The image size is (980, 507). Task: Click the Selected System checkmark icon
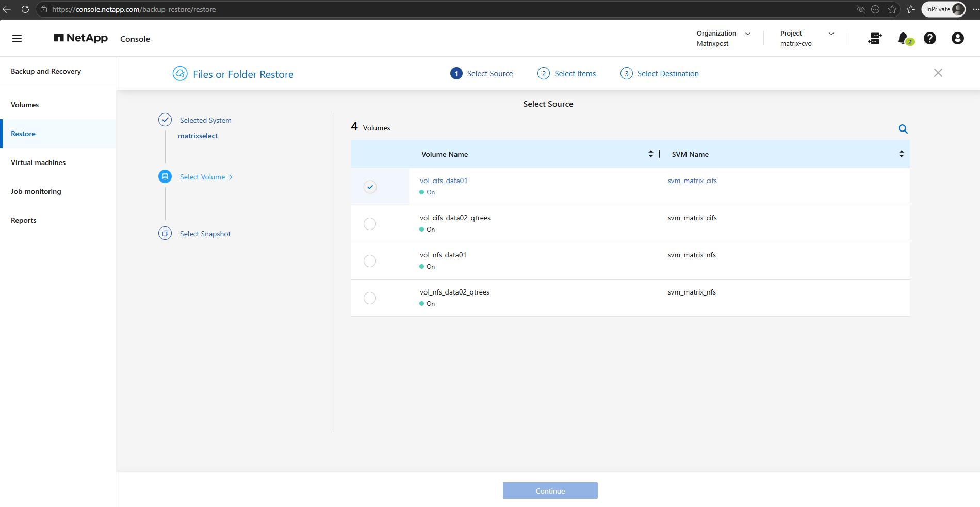(x=165, y=120)
